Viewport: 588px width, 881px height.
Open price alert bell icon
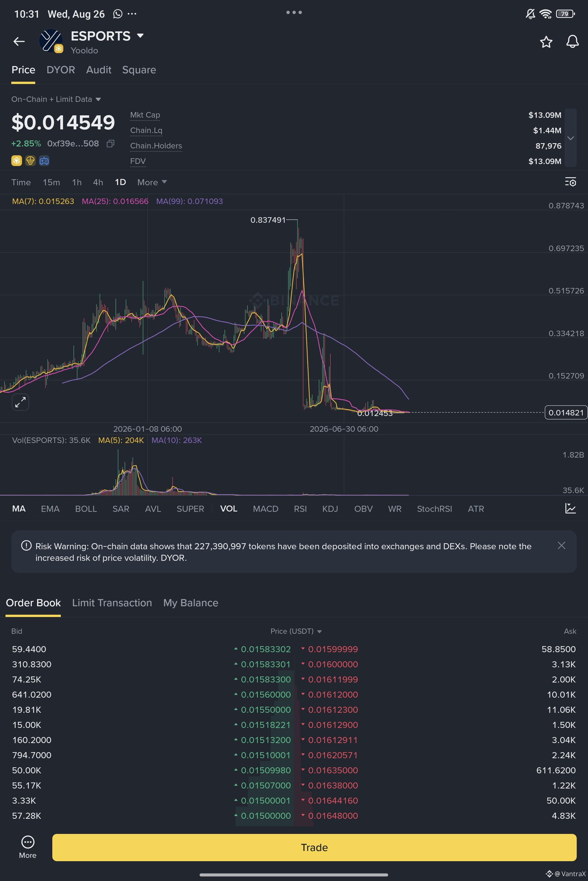click(572, 42)
